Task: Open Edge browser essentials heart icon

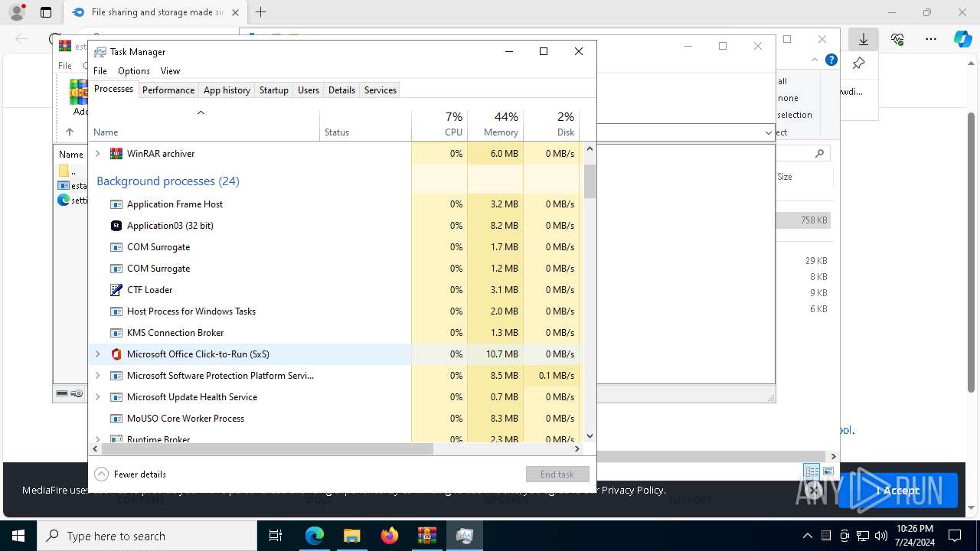Action: point(897,39)
